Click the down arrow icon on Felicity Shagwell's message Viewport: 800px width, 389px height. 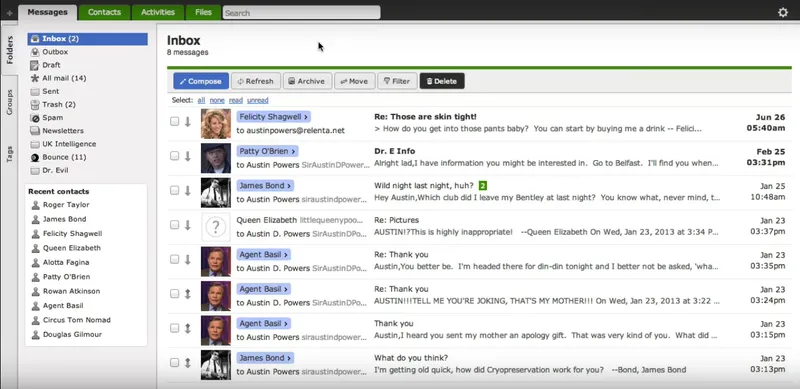188,122
